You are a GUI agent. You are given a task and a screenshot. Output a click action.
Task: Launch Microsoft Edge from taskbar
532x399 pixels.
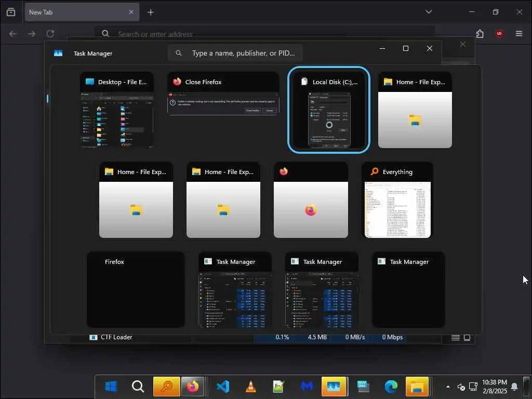point(391,386)
